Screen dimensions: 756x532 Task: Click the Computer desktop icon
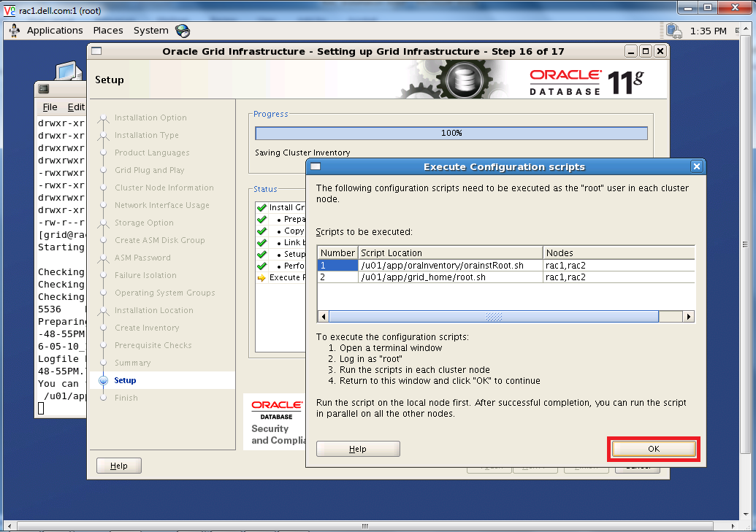point(67,72)
